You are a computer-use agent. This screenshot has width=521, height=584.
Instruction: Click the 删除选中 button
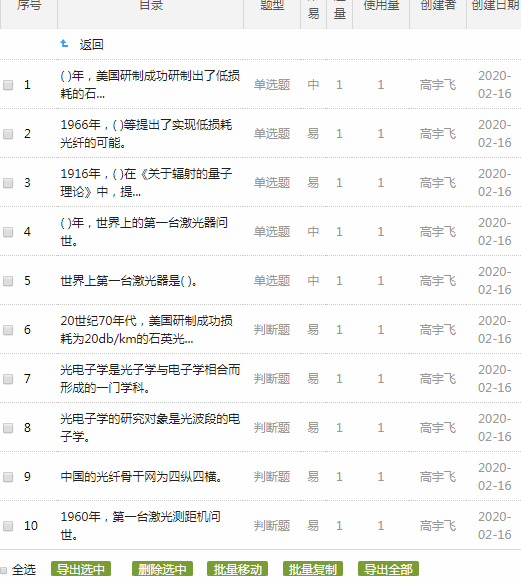pos(162,569)
